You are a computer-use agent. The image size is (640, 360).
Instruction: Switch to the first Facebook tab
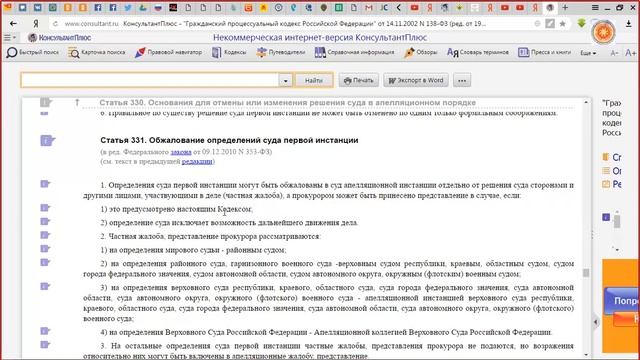point(98,7)
